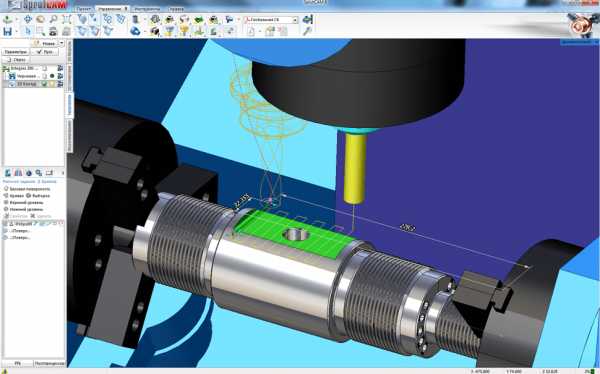Click the 'Пуск' run button
This screenshot has width=600, height=374.
[x=45, y=52]
